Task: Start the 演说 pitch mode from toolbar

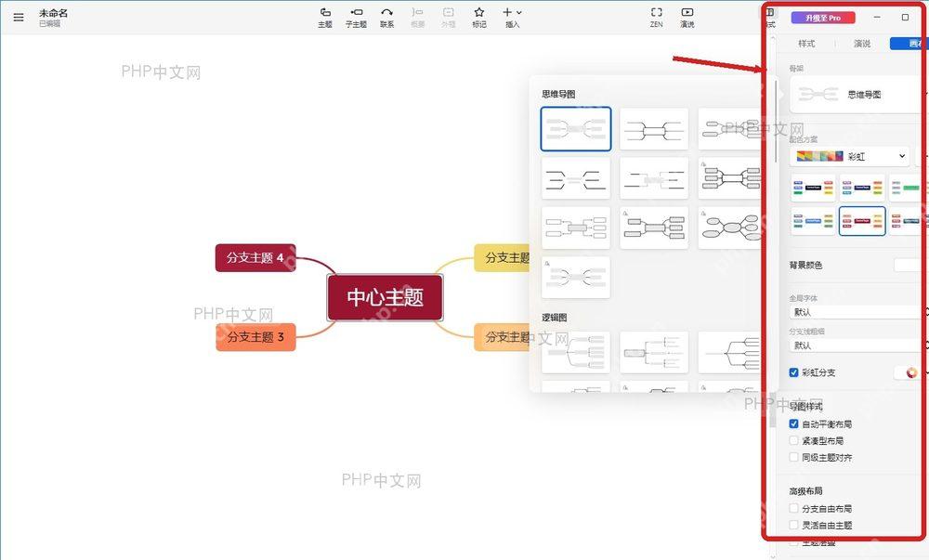Action: pyautogui.click(x=687, y=17)
